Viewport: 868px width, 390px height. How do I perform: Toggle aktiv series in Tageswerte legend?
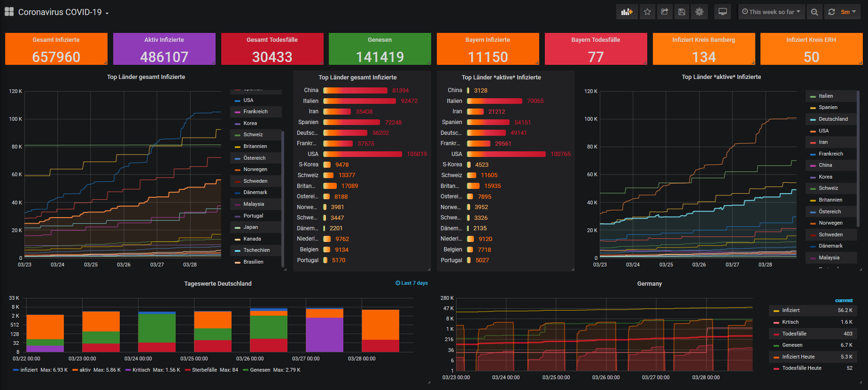click(x=85, y=370)
